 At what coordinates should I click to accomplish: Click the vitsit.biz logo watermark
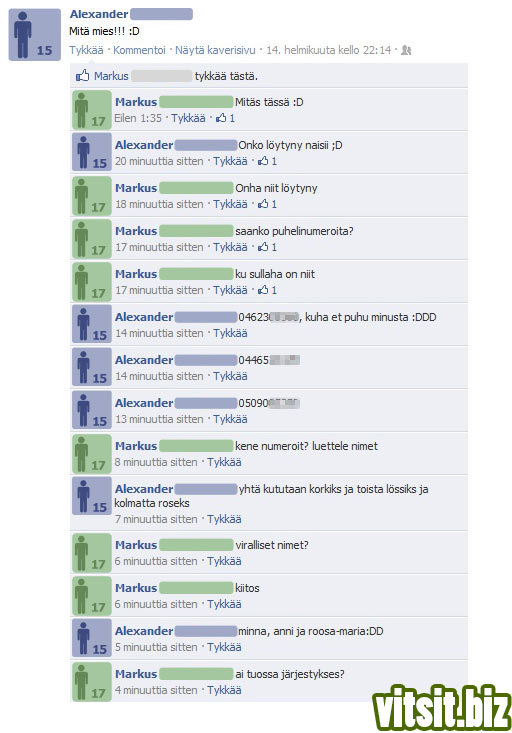coord(441,707)
